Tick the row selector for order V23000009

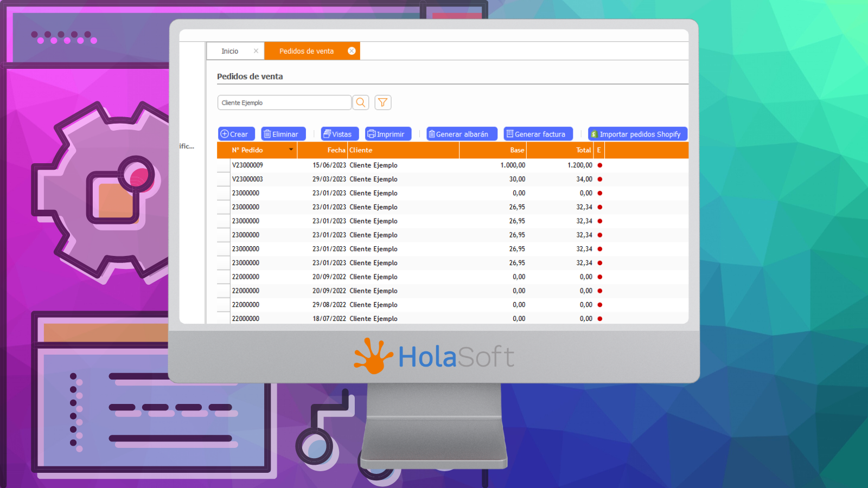224,165
